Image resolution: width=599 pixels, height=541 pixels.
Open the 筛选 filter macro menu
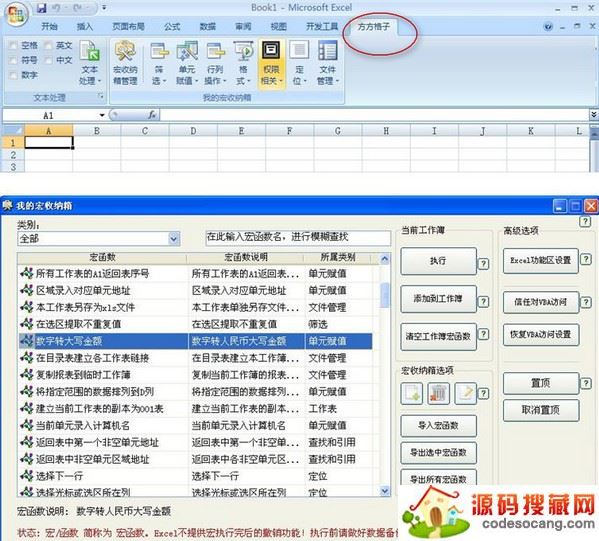(x=159, y=63)
